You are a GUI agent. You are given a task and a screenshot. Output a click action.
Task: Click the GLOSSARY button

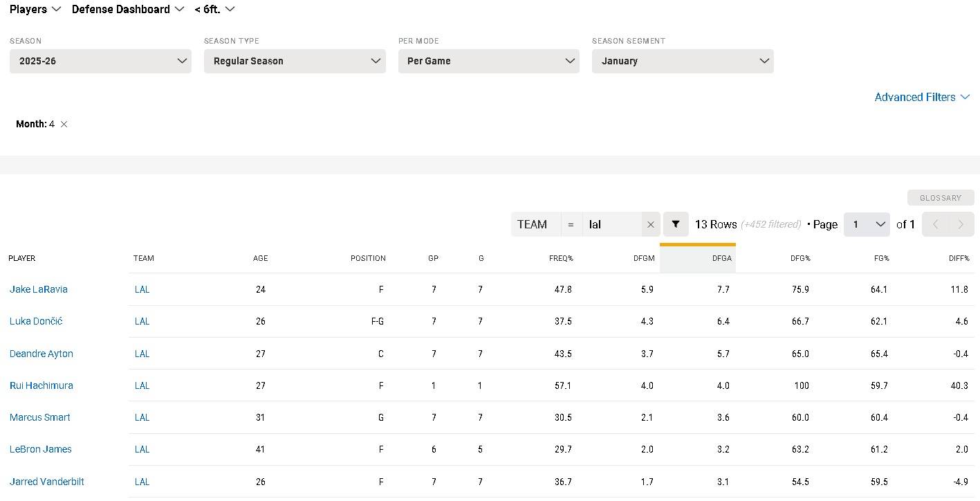(x=940, y=198)
